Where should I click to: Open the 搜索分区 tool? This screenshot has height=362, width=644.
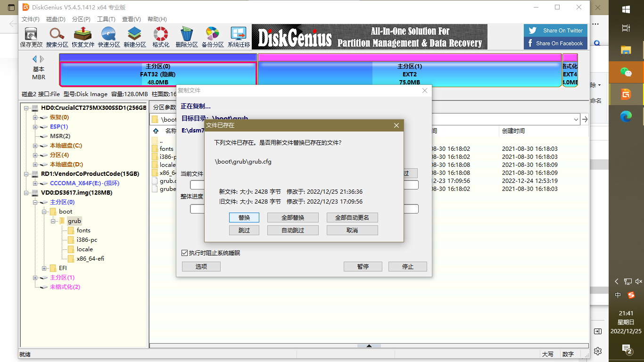pos(57,35)
